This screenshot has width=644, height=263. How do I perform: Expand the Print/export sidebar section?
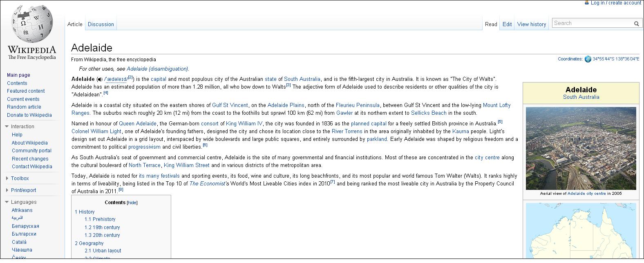[7, 190]
